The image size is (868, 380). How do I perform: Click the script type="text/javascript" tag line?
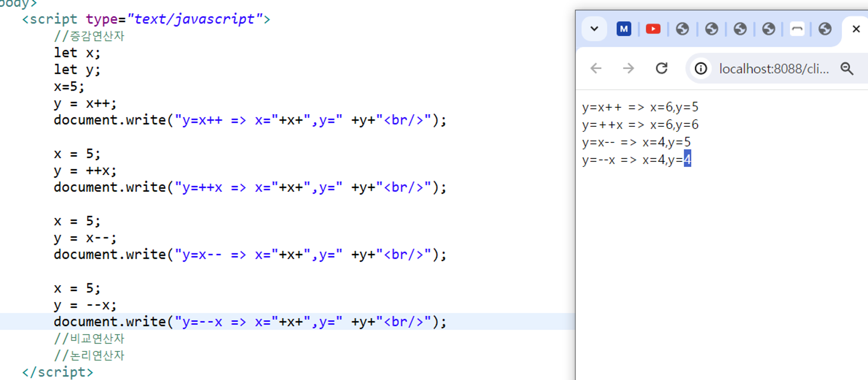[x=146, y=19]
